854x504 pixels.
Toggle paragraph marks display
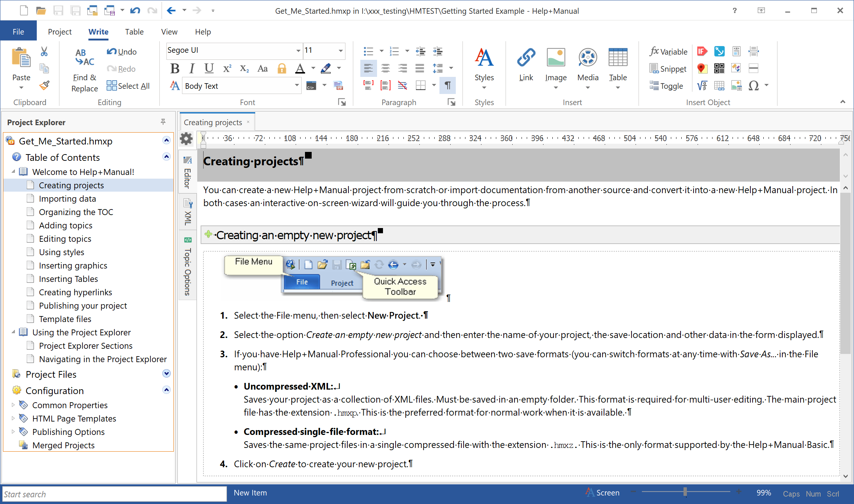click(448, 85)
